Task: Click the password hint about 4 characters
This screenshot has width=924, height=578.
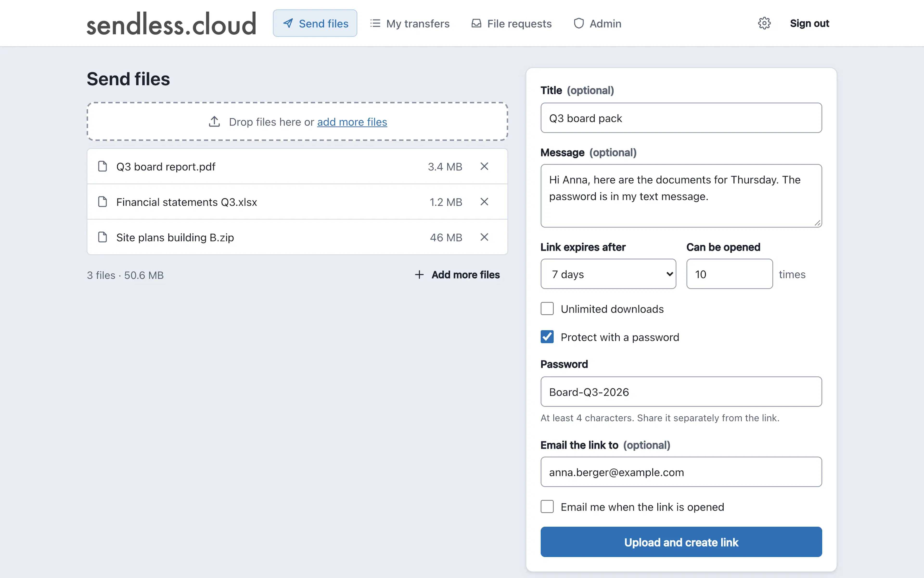Action: 660,418
